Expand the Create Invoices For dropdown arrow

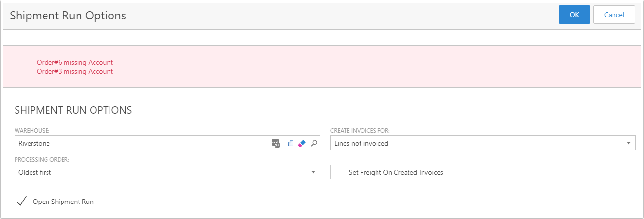pyautogui.click(x=628, y=143)
